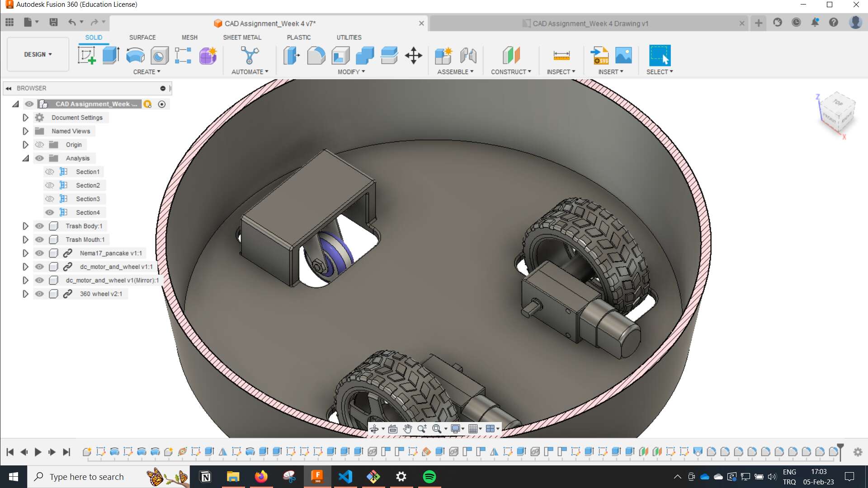This screenshot has width=868, height=488.
Task: Switch to the UTILITIES tab
Action: 349,38
